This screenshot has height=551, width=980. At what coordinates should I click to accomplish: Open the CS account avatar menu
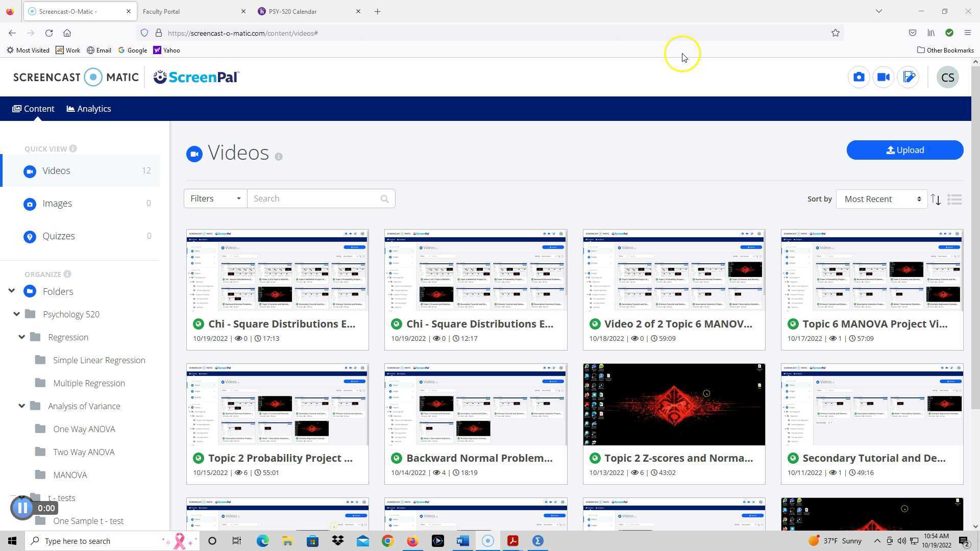[x=948, y=78]
